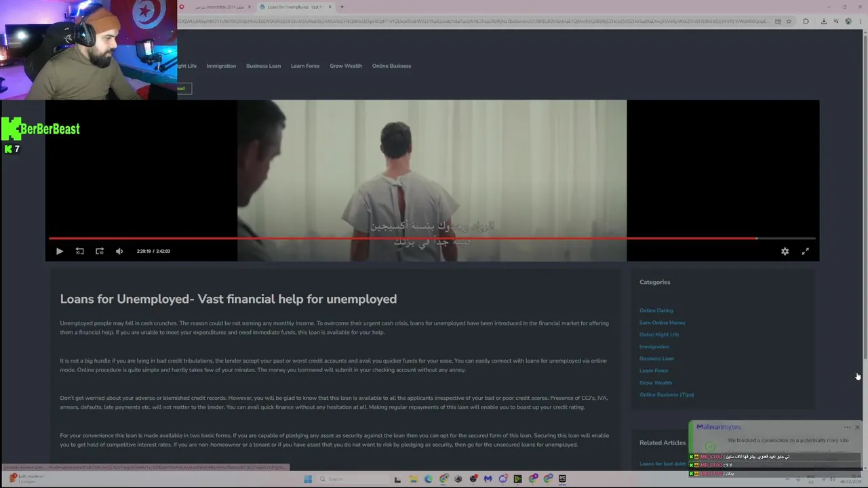
Task: Open the Immigration category sidebar link
Action: click(x=654, y=346)
